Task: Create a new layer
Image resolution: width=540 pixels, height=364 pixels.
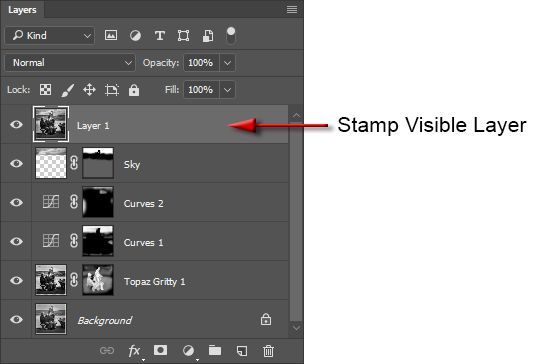Action: tap(242, 351)
